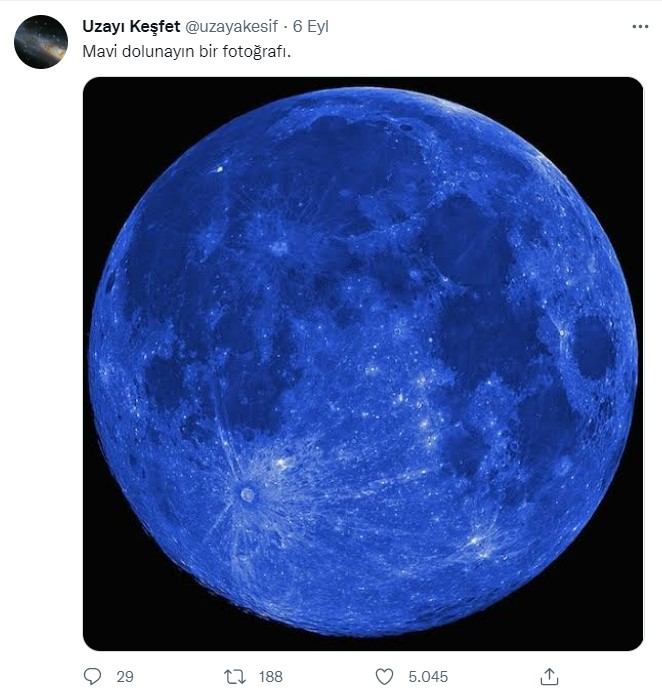The height and width of the screenshot is (699, 662).
Task: Open the tweet's three-dot more menu
Action: coord(638,27)
